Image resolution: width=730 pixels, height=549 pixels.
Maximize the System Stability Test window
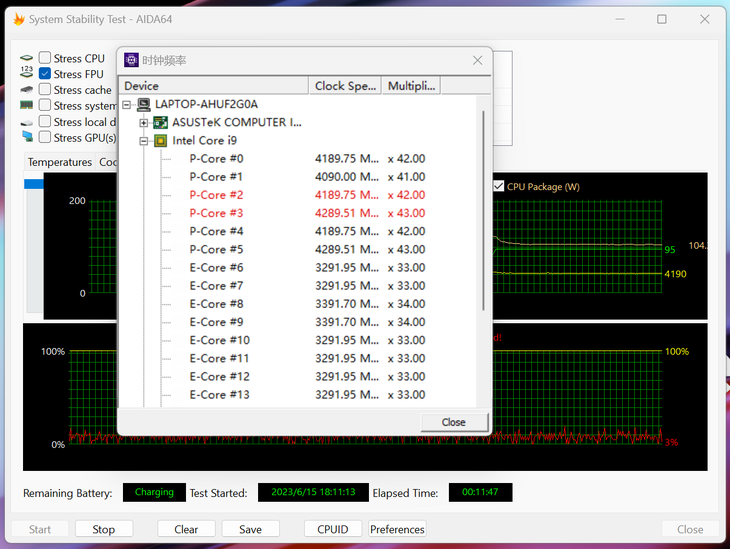pos(662,19)
